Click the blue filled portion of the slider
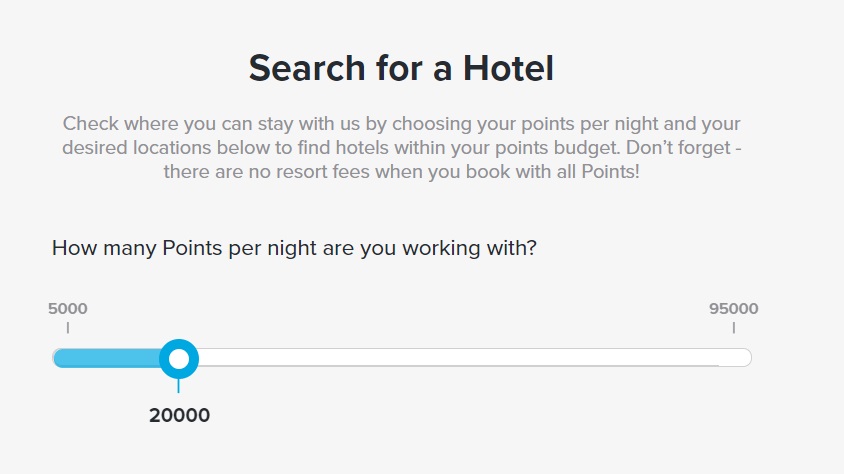 [x=108, y=357]
